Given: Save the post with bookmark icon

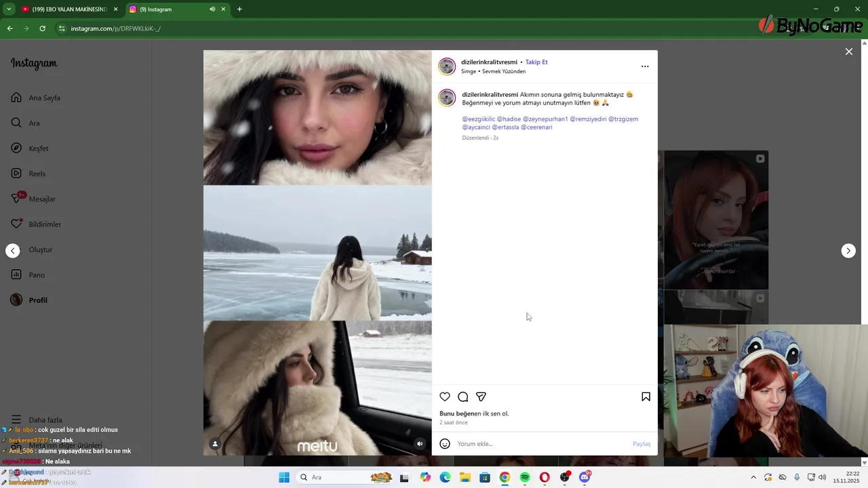Looking at the screenshot, I should pyautogui.click(x=646, y=396).
